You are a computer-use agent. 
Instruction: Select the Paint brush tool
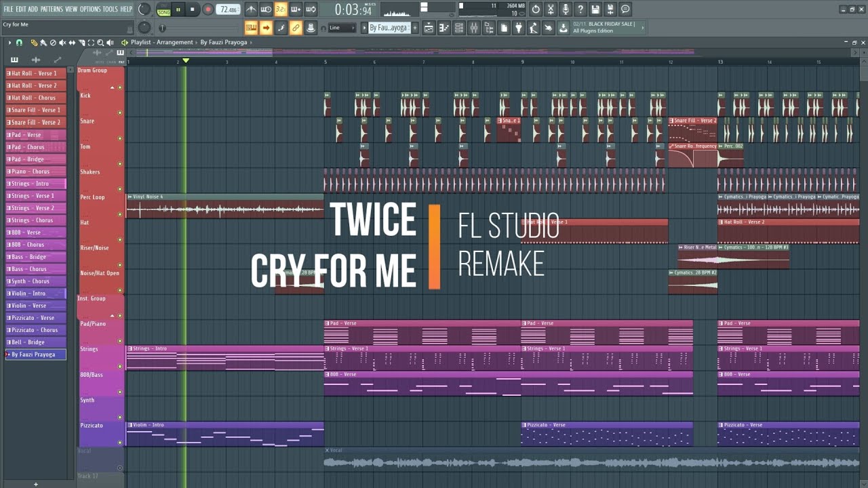pos(43,43)
